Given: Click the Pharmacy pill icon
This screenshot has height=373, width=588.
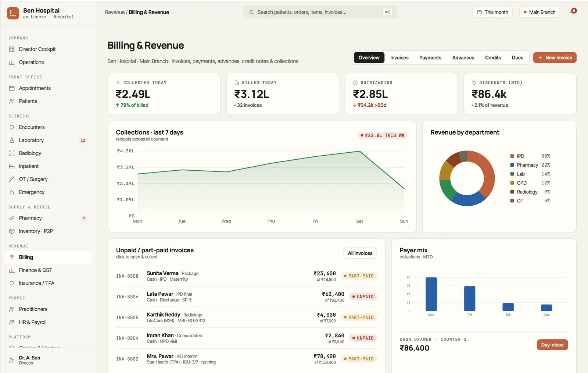Looking at the screenshot, I should coord(12,218).
